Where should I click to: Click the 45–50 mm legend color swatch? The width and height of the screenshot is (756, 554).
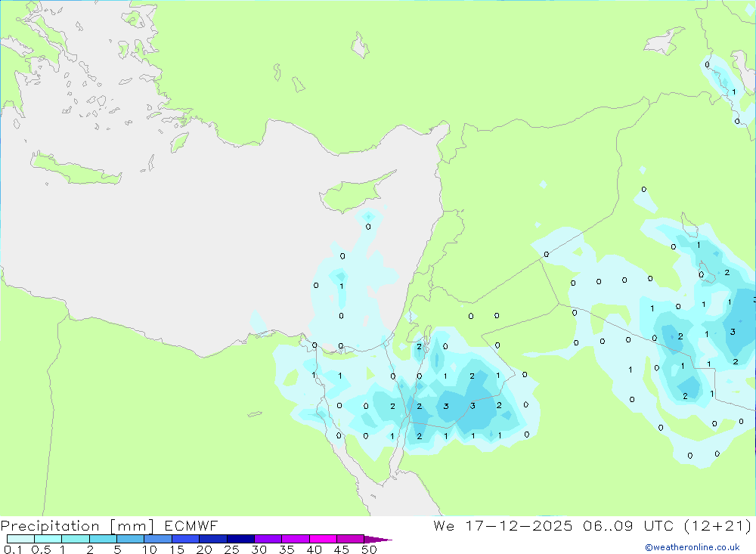click(351, 539)
